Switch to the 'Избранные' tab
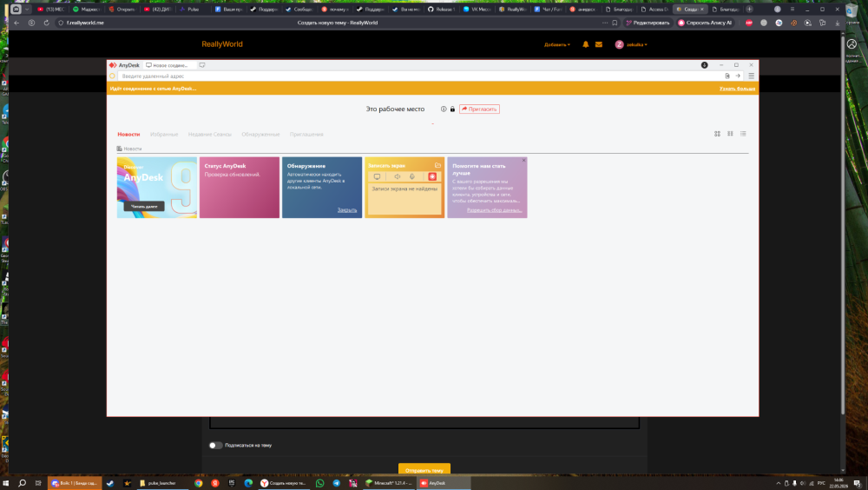This screenshot has height=490, width=868. pos(164,134)
